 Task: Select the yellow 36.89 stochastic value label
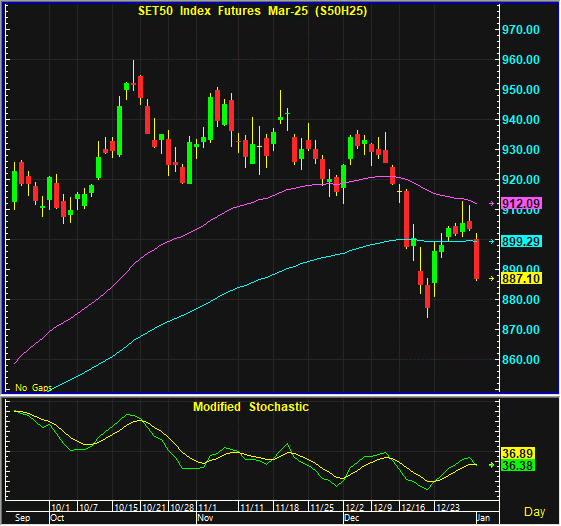[518, 453]
